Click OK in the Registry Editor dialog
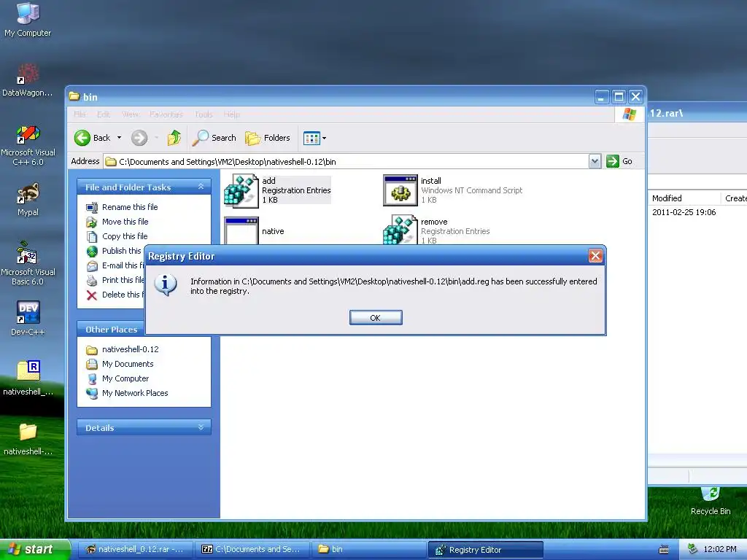747x560 pixels. click(x=376, y=318)
